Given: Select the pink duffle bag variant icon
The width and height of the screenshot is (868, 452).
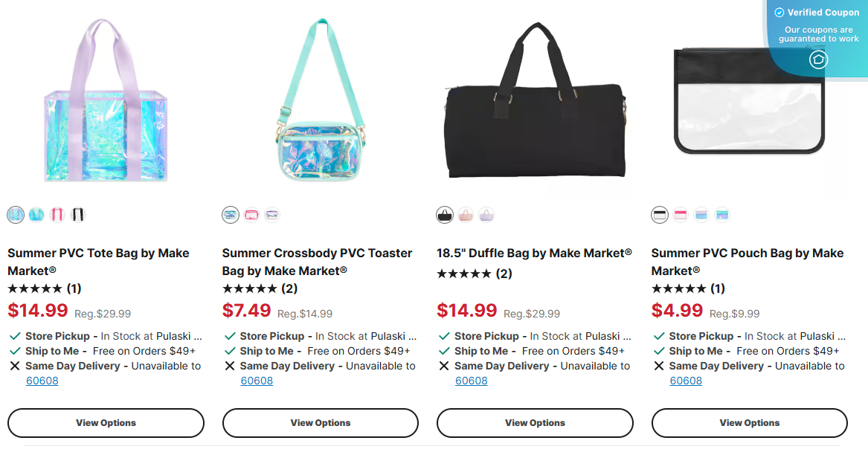Looking at the screenshot, I should pyautogui.click(x=465, y=214).
